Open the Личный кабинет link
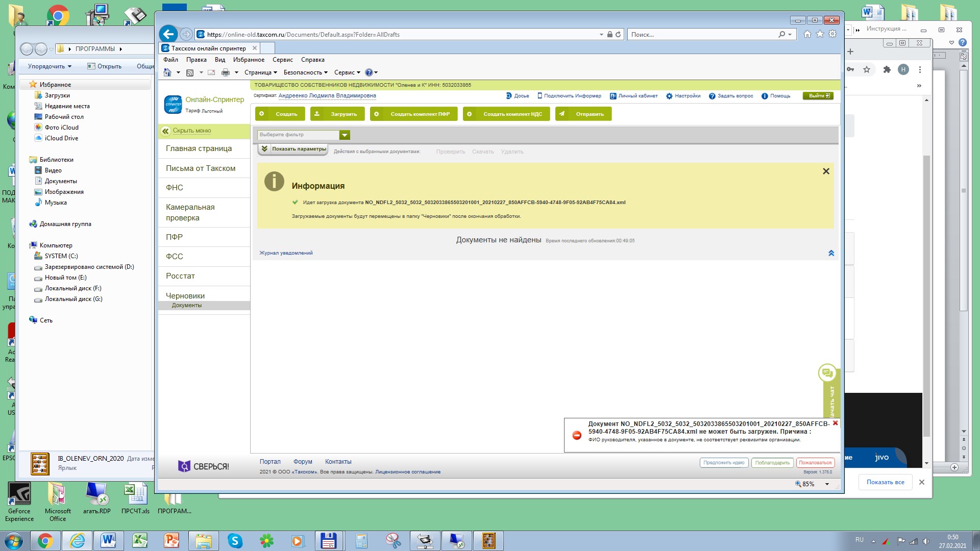The height and width of the screenshot is (551, 980). point(633,96)
